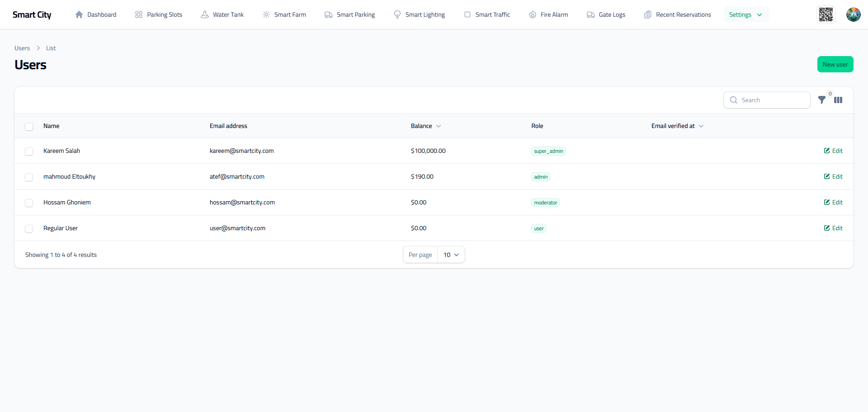
Task: Click the moderator role badge
Action: (545, 203)
